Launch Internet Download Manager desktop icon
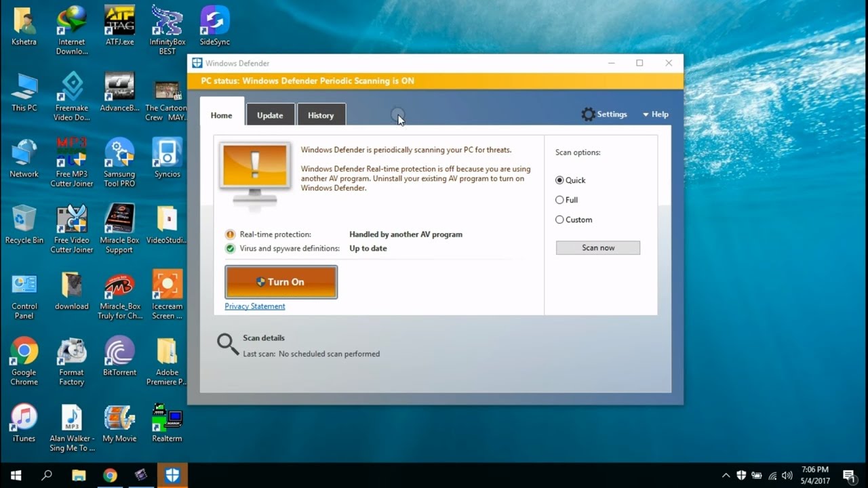The height and width of the screenshot is (488, 868). point(72,30)
